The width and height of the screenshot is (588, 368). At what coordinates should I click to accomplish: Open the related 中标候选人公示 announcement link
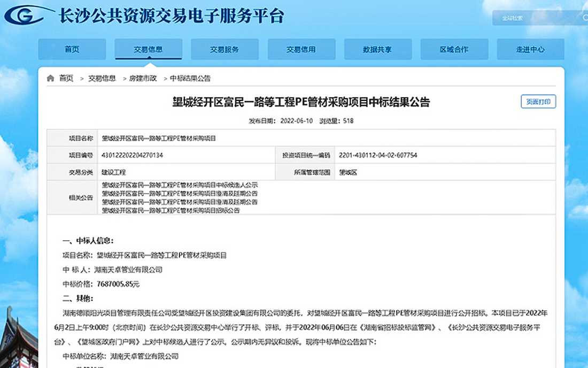[x=180, y=185]
